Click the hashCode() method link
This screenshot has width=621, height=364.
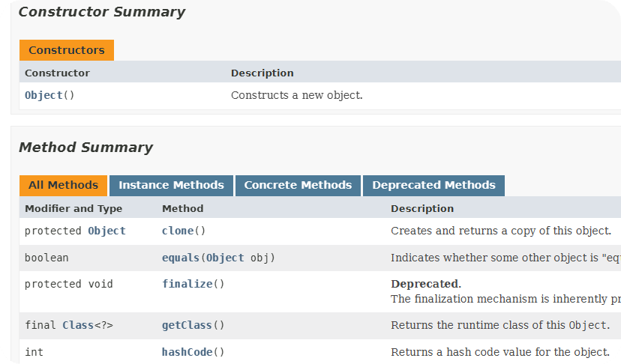point(187,352)
